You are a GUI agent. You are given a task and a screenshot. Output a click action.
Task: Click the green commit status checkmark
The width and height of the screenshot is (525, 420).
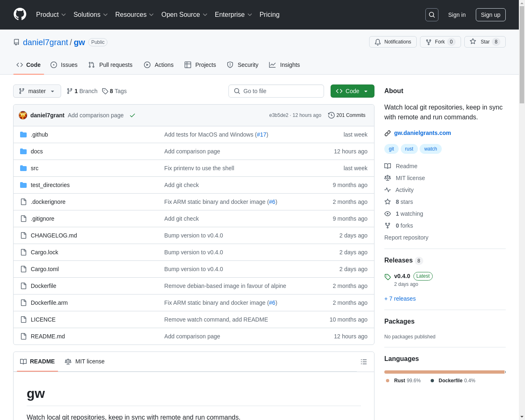[132, 115]
